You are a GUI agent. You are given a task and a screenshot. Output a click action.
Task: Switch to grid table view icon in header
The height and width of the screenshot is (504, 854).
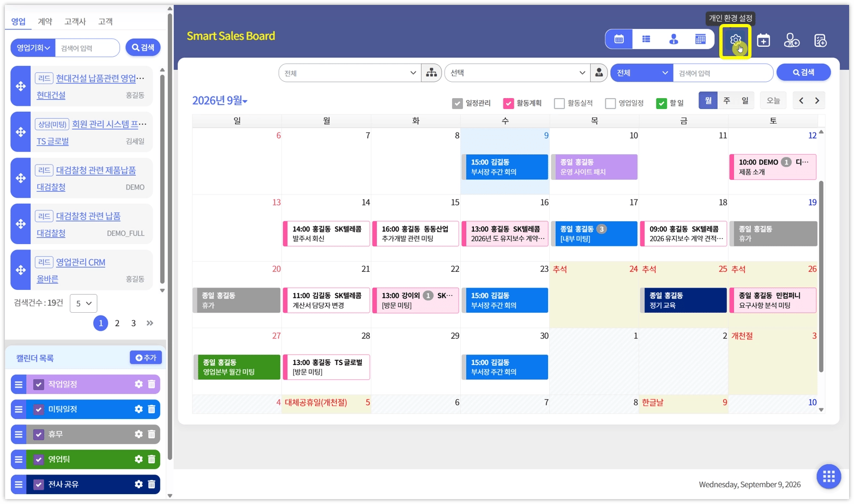pyautogui.click(x=701, y=39)
